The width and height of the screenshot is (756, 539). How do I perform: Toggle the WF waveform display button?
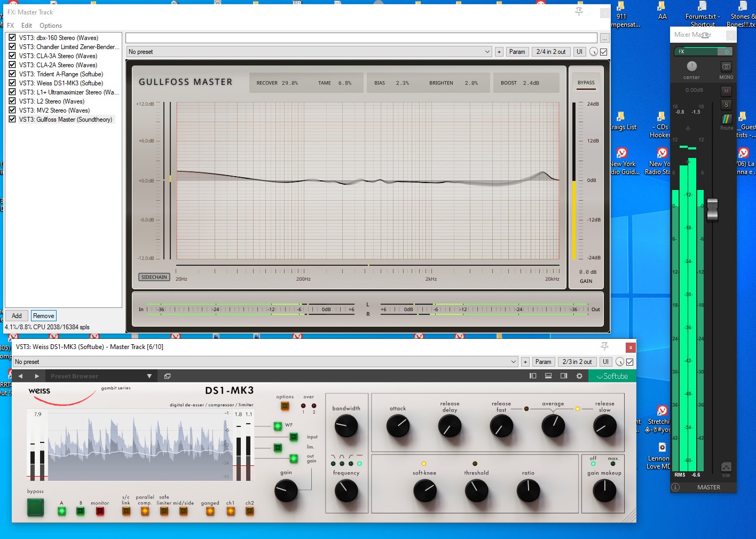(278, 426)
